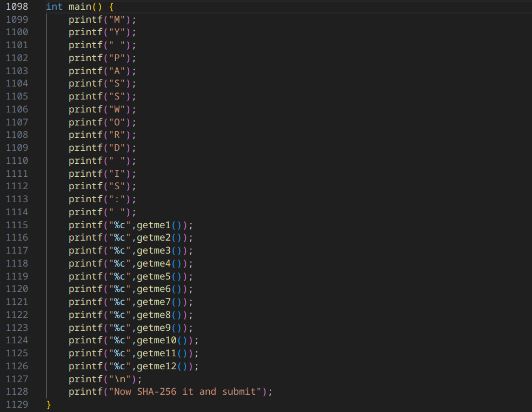Viewport: 532px width, 412px height.
Task: Click the "I" string literal on line 1111
Action: click(117, 173)
